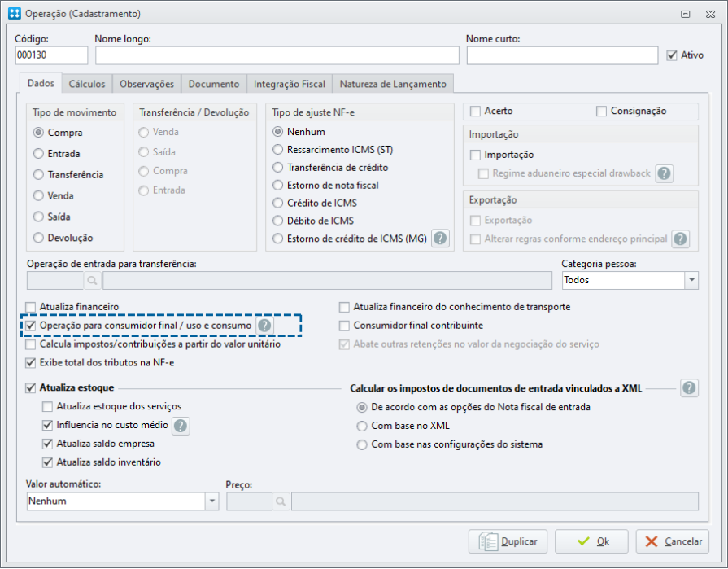Select Débito de ICMS
This screenshot has width=728, height=569.
[x=277, y=221]
